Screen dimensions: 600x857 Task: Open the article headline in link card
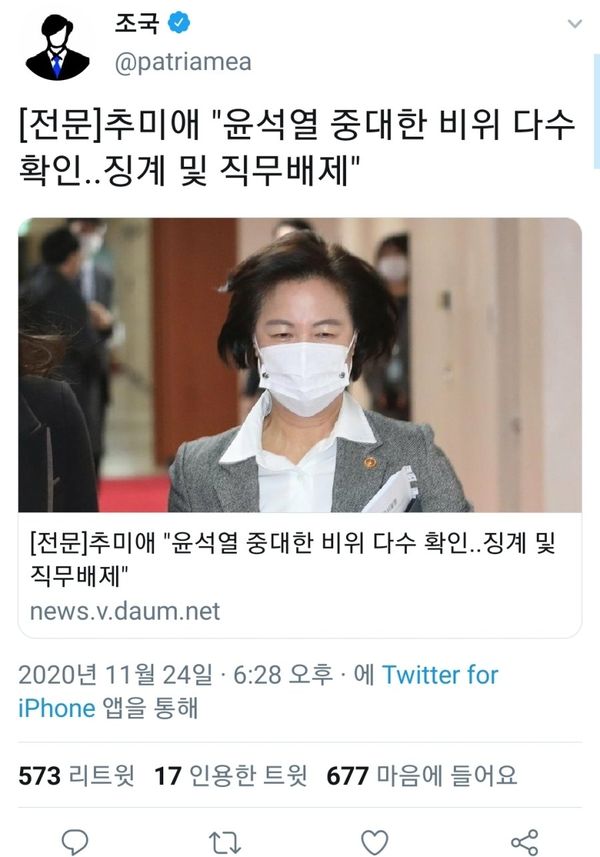click(x=293, y=559)
